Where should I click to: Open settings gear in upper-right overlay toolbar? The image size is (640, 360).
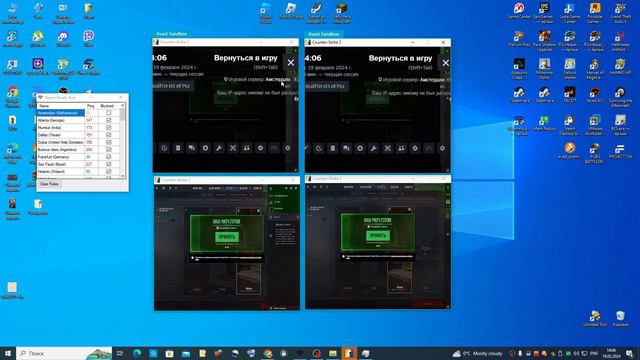click(x=442, y=149)
